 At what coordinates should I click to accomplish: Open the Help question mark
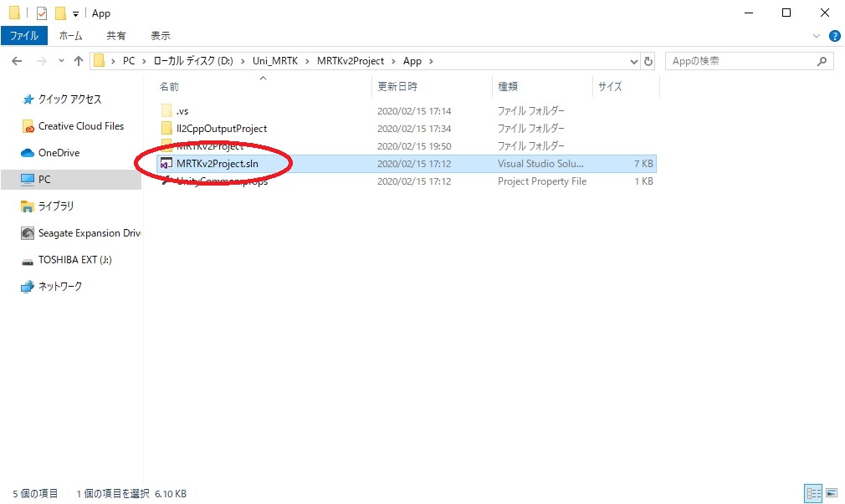tap(834, 36)
